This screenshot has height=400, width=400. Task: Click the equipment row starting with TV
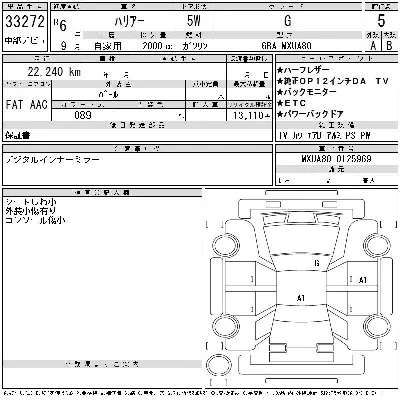(x=324, y=136)
